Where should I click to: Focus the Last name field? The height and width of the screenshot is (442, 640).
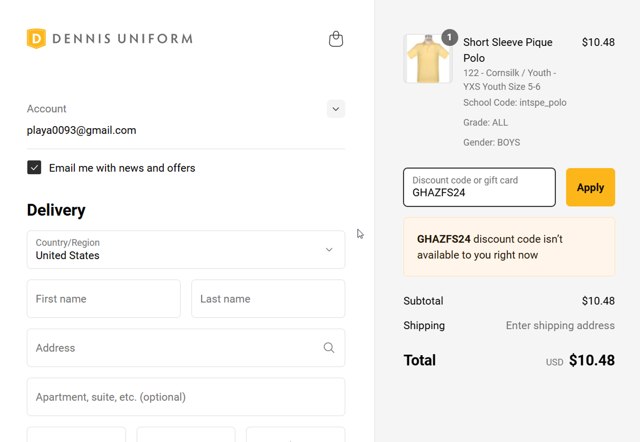(268, 299)
